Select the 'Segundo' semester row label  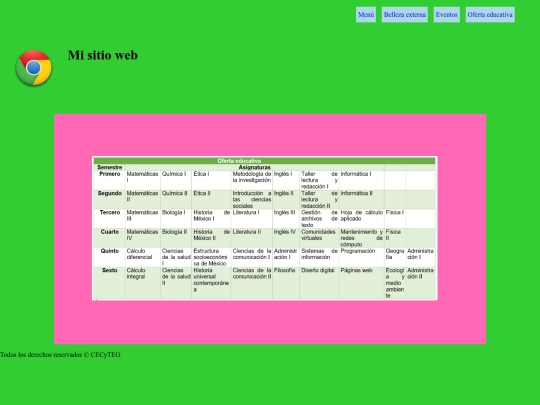click(x=110, y=193)
